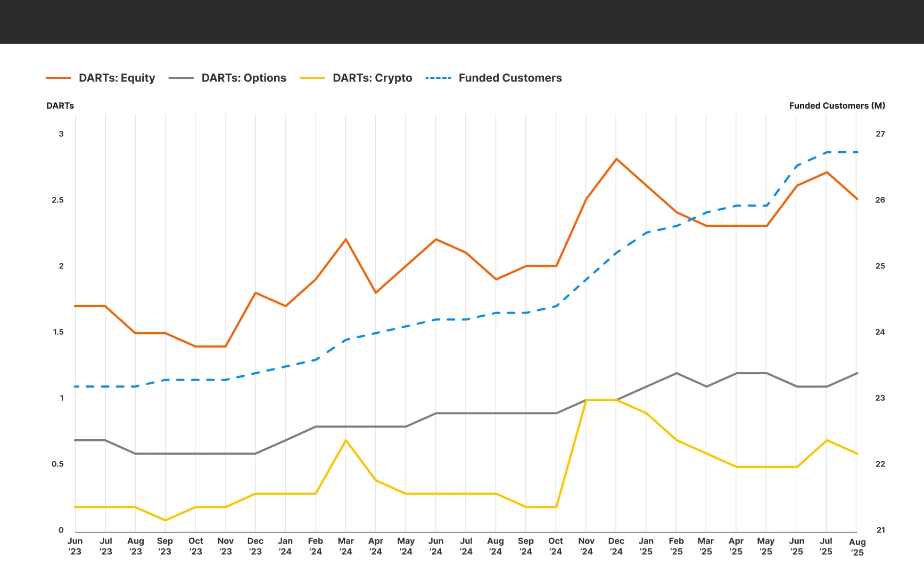
Task: Hide the DARTs: Crypto series via legend
Action: 372,78
